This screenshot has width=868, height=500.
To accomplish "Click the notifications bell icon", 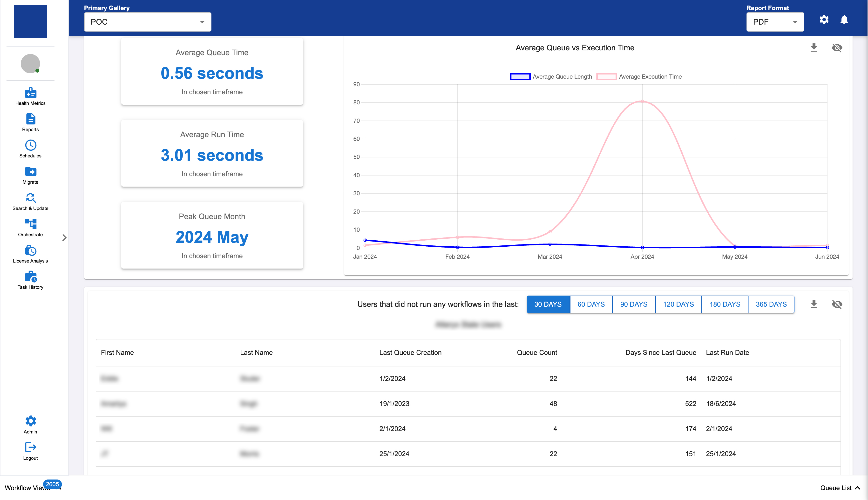I will (x=844, y=20).
